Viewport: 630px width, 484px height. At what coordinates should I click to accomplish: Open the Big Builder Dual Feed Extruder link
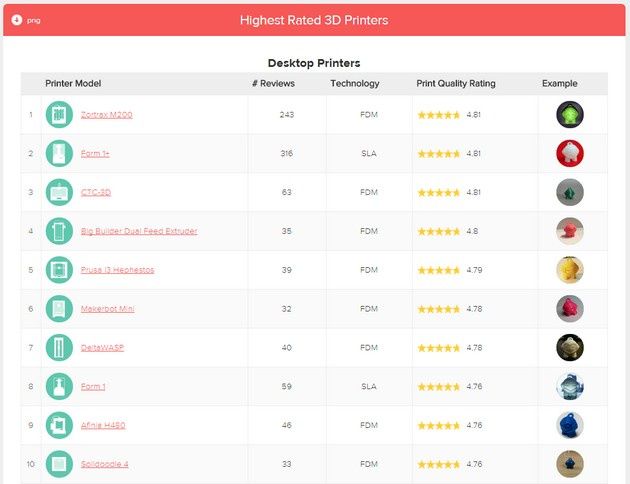coord(139,231)
